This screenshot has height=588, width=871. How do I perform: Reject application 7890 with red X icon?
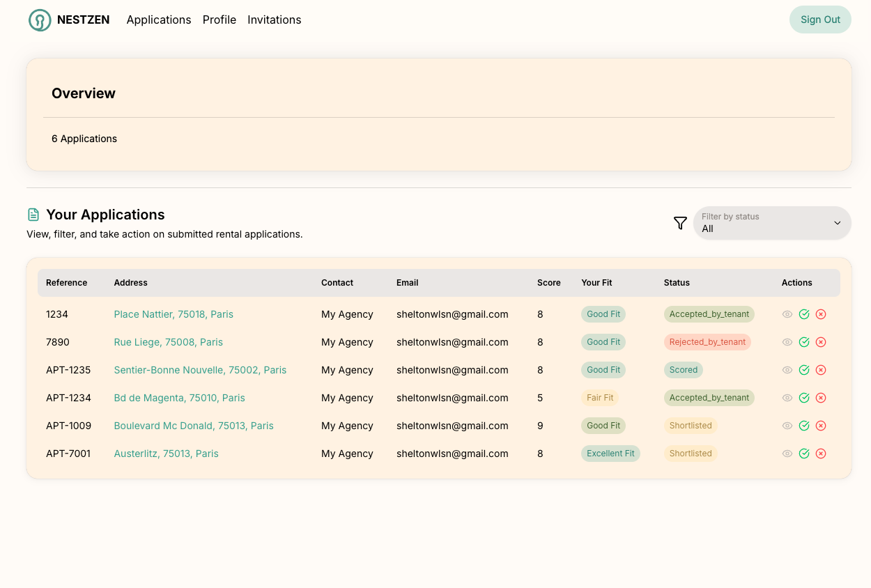coord(821,342)
